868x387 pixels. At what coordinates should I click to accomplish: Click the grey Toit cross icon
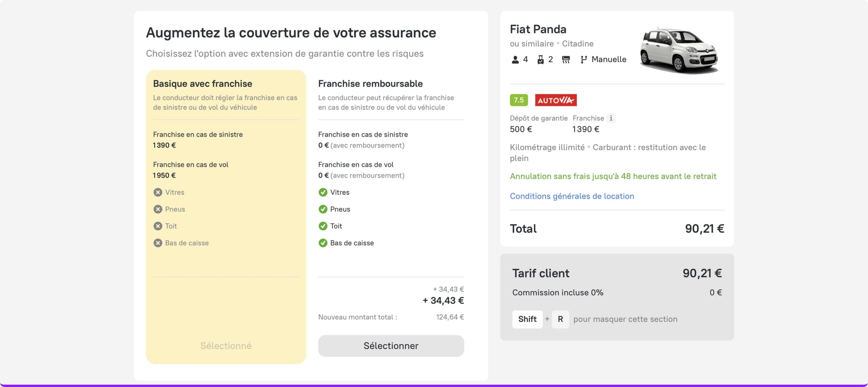[x=158, y=226]
